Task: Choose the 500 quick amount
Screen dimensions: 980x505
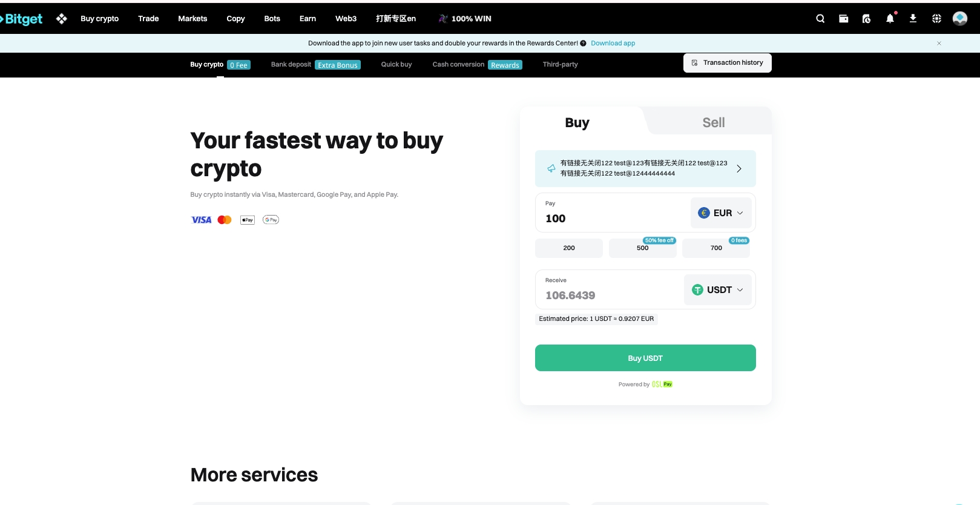Action: click(643, 248)
